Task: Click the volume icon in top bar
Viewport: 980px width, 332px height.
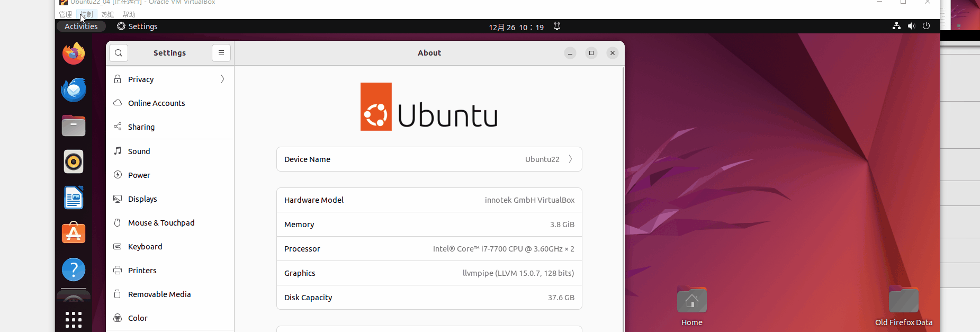Action: tap(911, 26)
